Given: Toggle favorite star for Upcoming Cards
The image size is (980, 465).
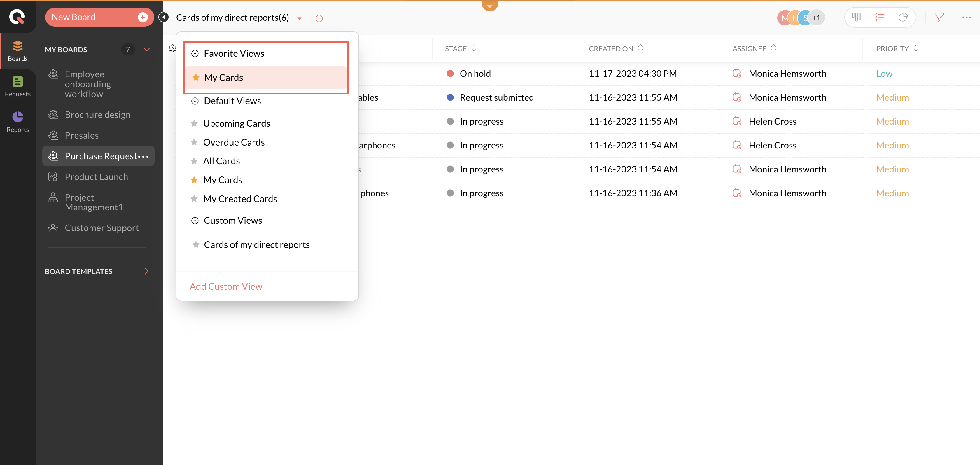Looking at the screenshot, I should 194,123.
